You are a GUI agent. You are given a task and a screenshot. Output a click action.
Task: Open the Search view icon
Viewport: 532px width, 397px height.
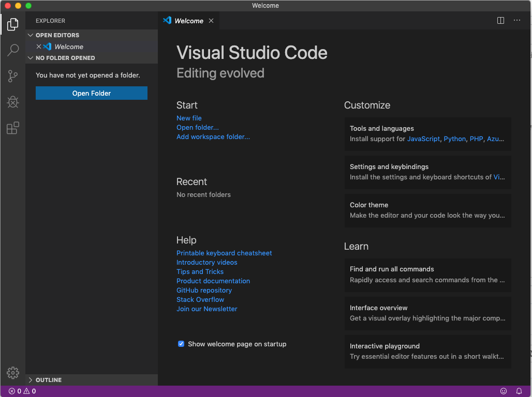pyautogui.click(x=12, y=50)
